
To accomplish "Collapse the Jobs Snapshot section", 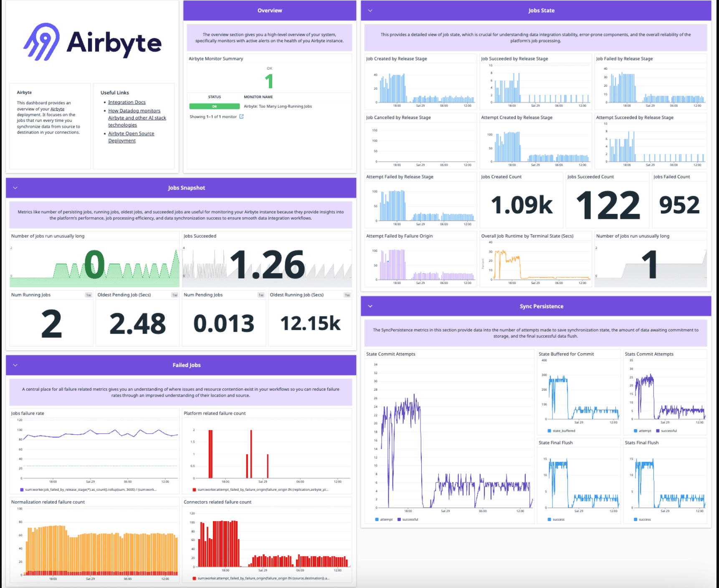I will click(15, 188).
